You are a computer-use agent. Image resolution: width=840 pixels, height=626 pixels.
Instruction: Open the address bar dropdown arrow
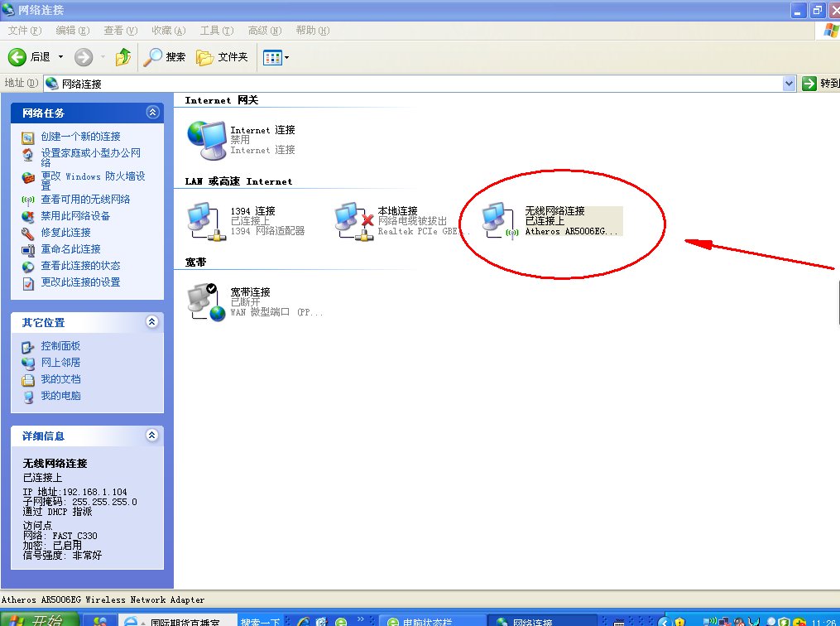point(789,84)
